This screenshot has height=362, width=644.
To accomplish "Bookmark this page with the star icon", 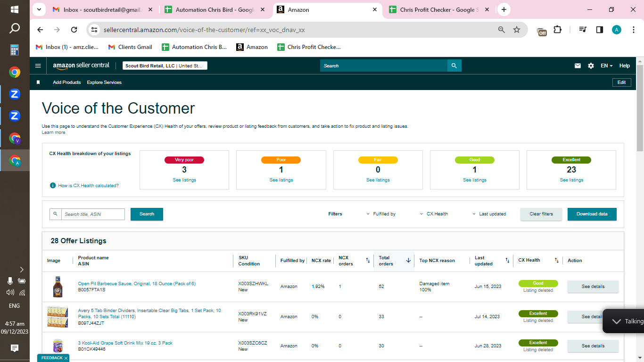I will pos(517,30).
